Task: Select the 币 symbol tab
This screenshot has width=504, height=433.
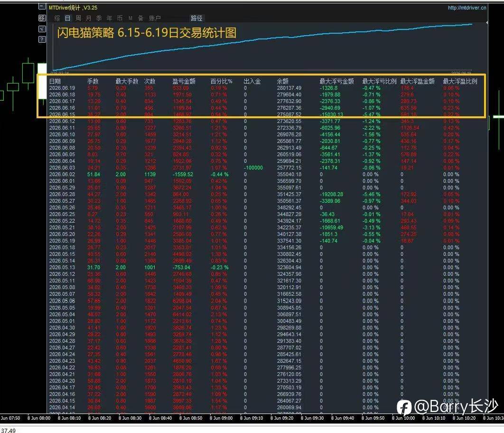Action: point(120,18)
